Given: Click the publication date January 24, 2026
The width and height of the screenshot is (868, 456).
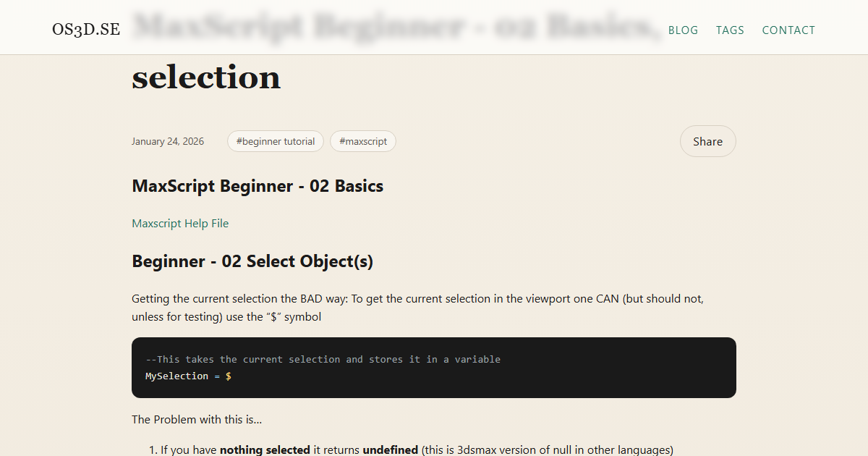Looking at the screenshot, I should (x=168, y=141).
